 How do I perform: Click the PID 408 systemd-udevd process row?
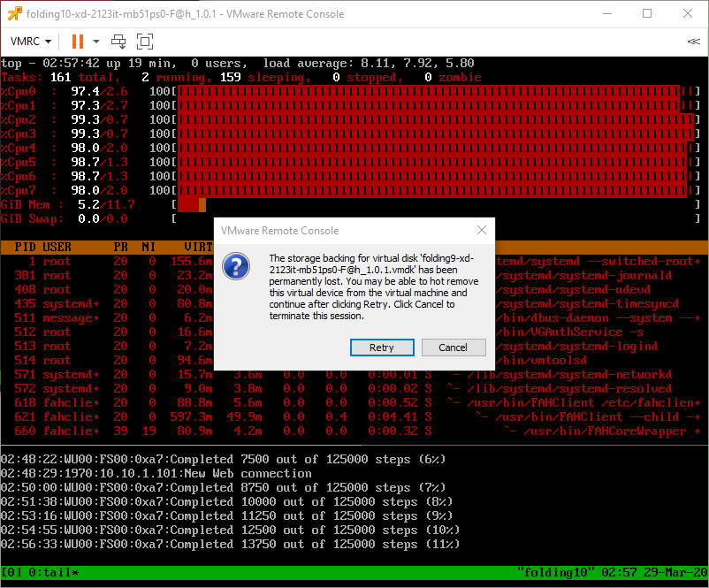(x=354, y=289)
